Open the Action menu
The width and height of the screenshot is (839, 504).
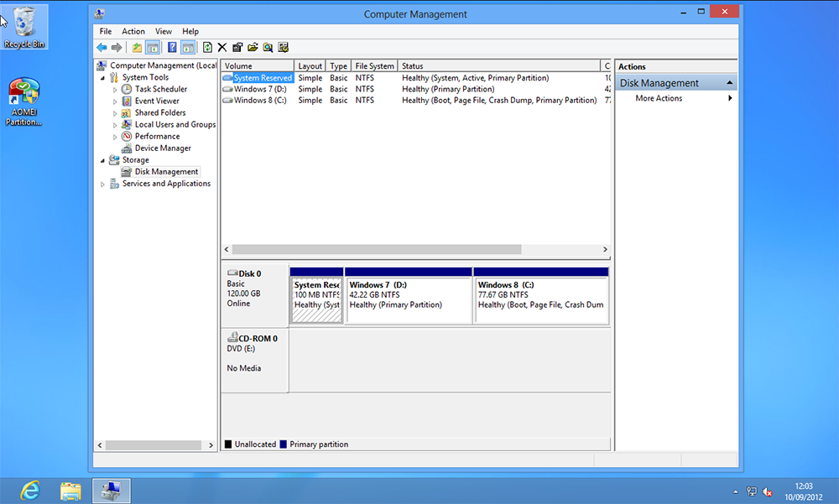coord(133,32)
